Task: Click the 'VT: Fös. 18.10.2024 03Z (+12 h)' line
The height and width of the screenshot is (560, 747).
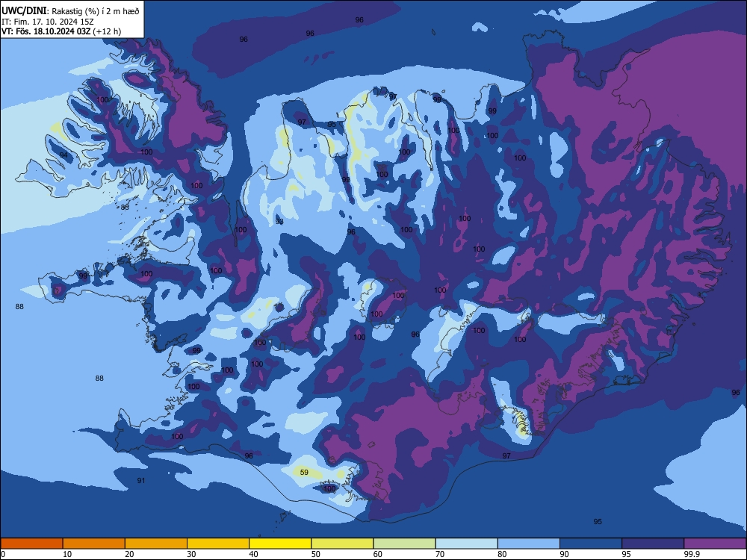Action: click(x=61, y=31)
